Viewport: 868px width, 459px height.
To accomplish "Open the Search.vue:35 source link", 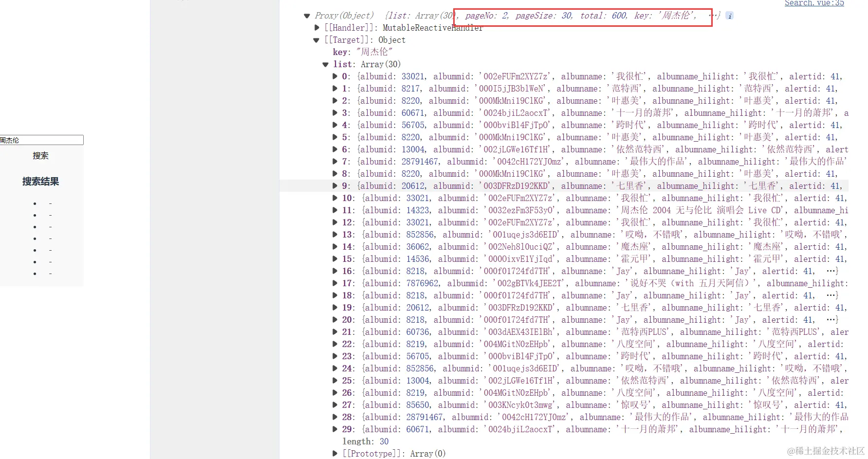I will [x=814, y=3].
